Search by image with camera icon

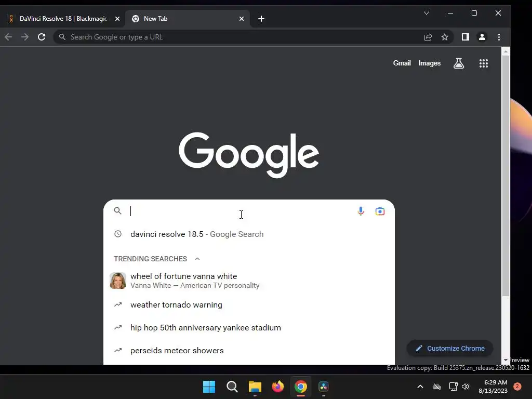coord(380,211)
